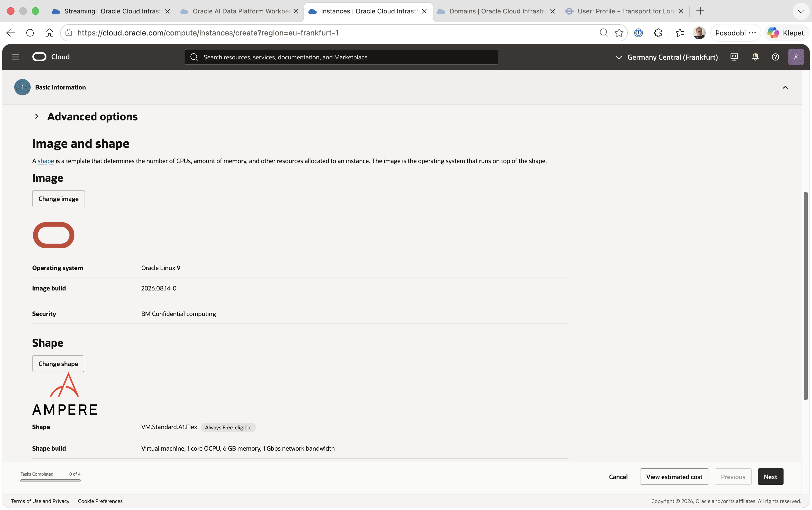Close the Streaming tab
The width and height of the screenshot is (812, 510).
click(168, 11)
